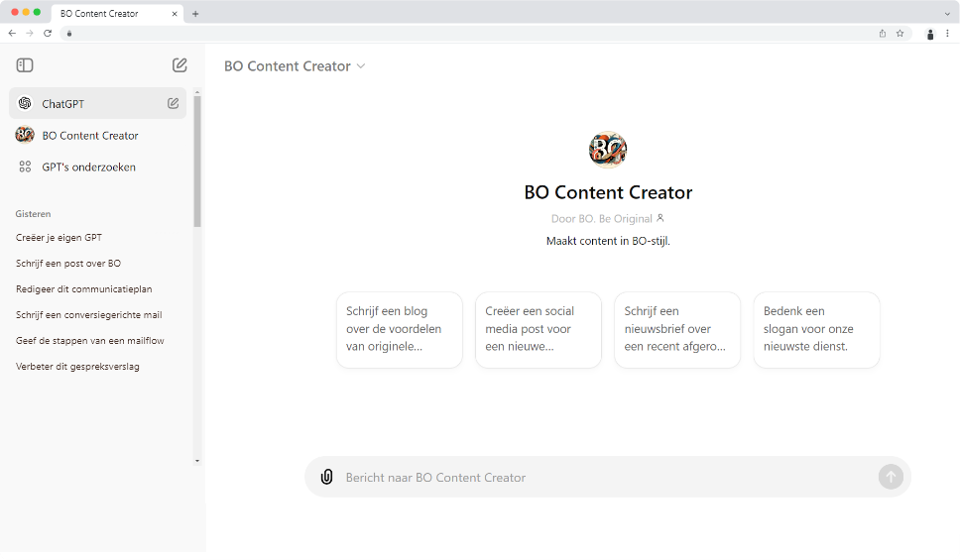Choose the prompt Schrijf een blog over de voordelen

[x=400, y=330]
